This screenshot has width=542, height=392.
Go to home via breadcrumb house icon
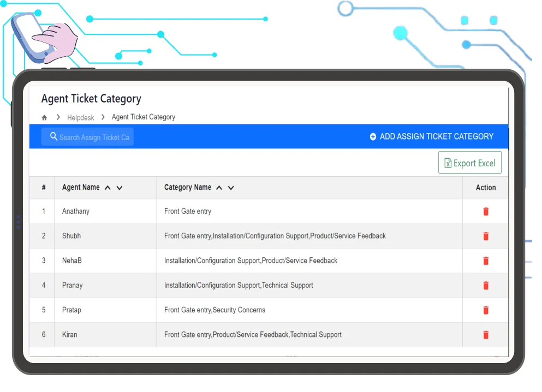coord(45,118)
